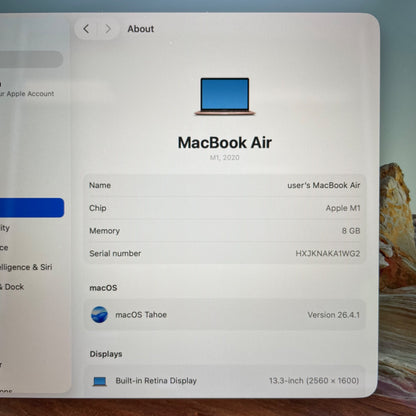The width and height of the screenshot is (416, 416).
Task: Open the Intelligence & Siri sidebar item
Action: pos(26,267)
